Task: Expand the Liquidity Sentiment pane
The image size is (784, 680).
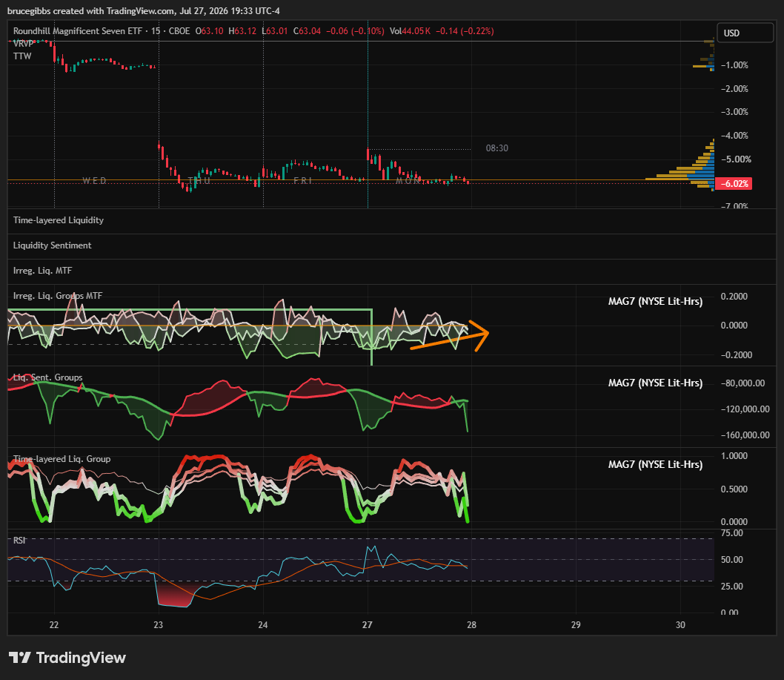Action: coord(52,245)
